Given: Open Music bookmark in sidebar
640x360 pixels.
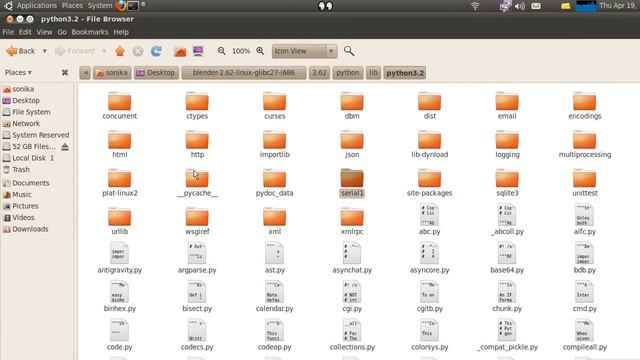Looking at the screenshot, I should click(x=17, y=195).
